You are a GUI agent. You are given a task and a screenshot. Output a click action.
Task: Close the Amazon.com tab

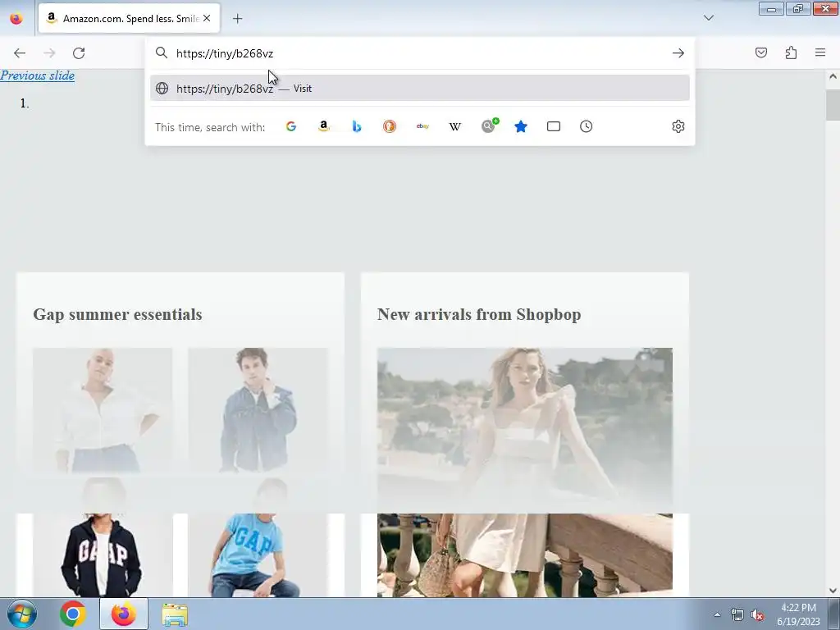(207, 18)
